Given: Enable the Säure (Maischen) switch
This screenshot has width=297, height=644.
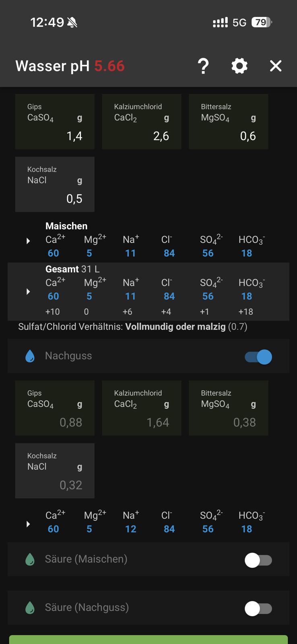Looking at the screenshot, I should 258,560.
